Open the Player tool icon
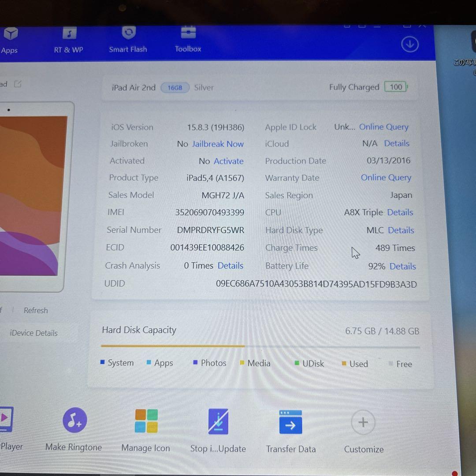The height and width of the screenshot is (476, 476). pyautogui.click(x=6, y=419)
